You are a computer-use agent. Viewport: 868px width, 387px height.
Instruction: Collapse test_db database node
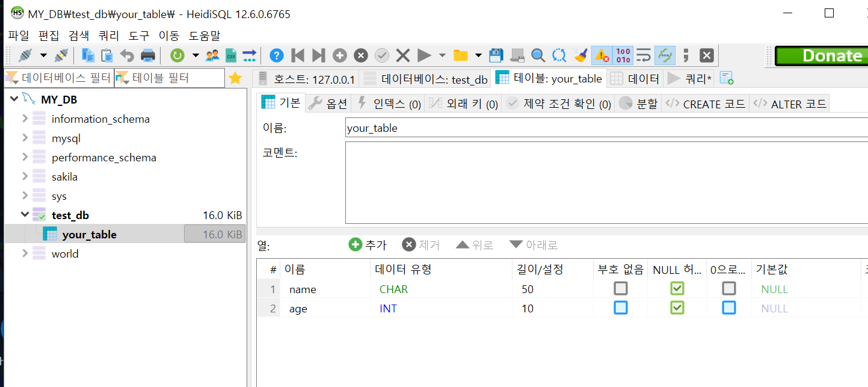[x=25, y=214]
